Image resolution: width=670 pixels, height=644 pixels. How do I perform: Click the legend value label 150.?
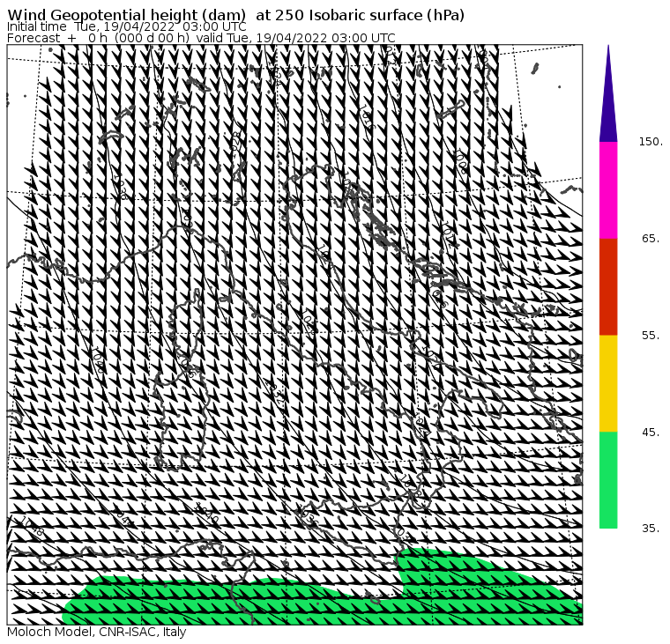[x=651, y=142]
